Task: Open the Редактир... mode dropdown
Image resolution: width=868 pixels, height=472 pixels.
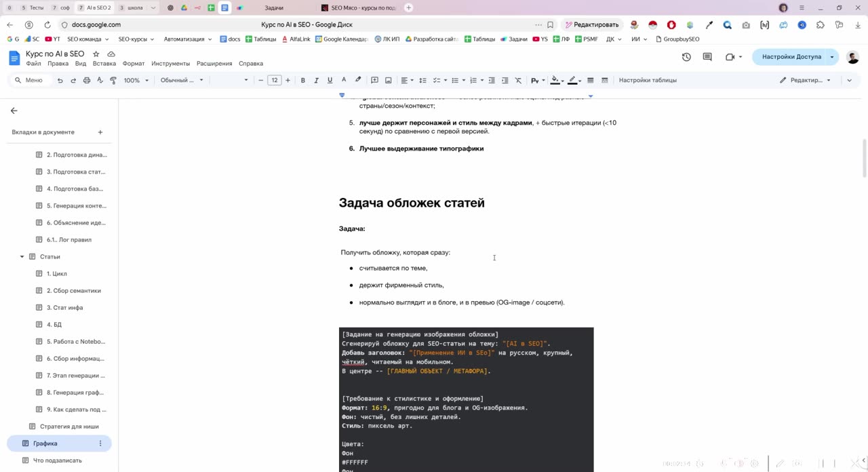Action: coord(805,80)
